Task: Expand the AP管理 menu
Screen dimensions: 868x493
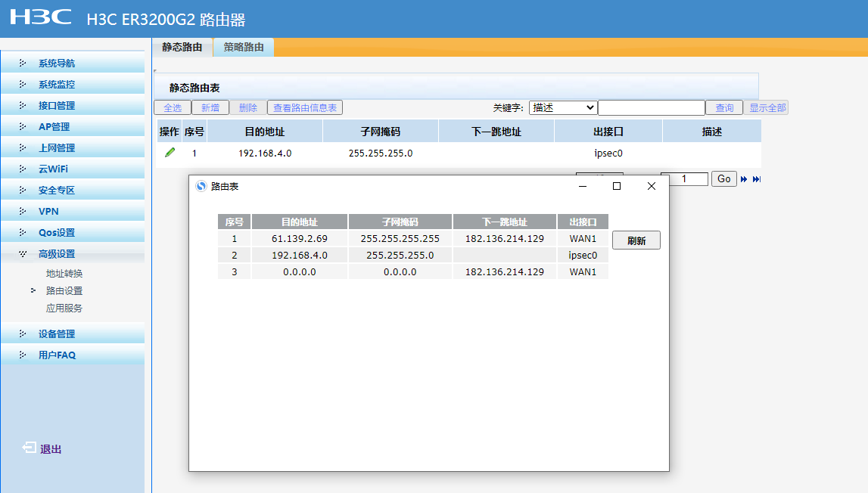Action: [73, 126]
